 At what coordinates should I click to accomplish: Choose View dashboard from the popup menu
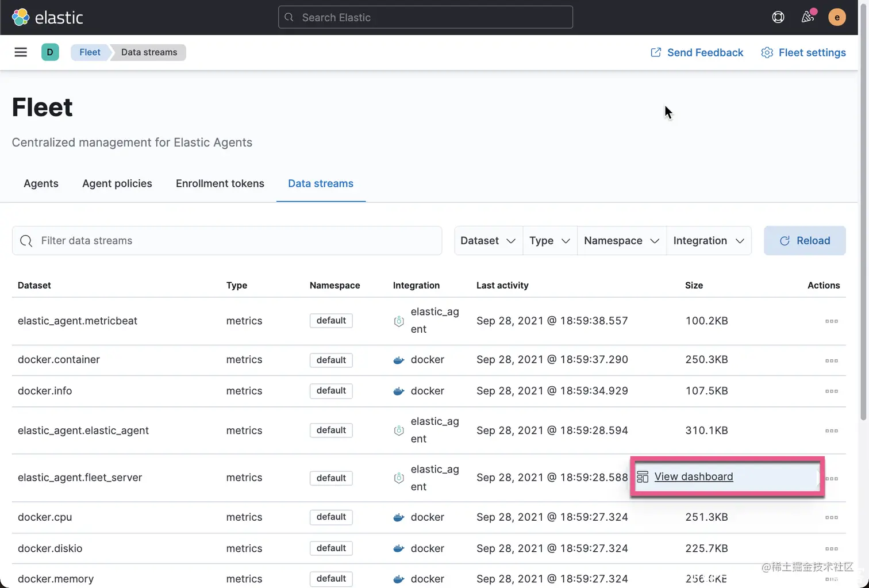(x=693, y=476)
